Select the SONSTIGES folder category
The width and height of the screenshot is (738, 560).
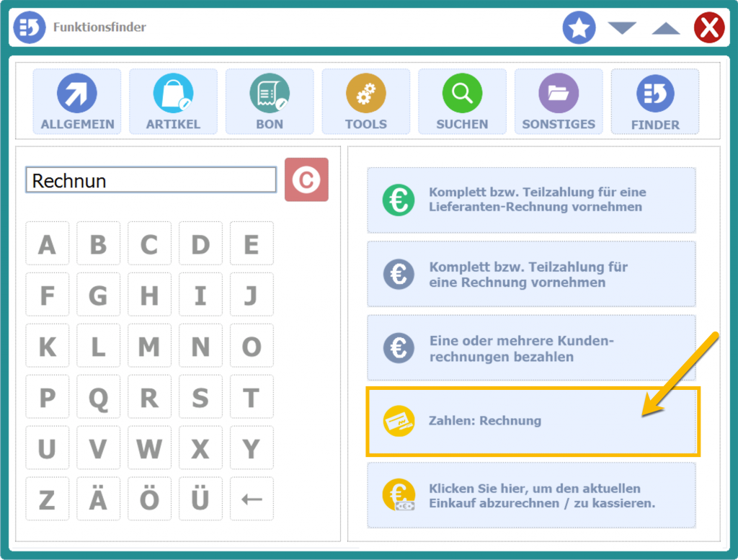click(x=559, y=102)
